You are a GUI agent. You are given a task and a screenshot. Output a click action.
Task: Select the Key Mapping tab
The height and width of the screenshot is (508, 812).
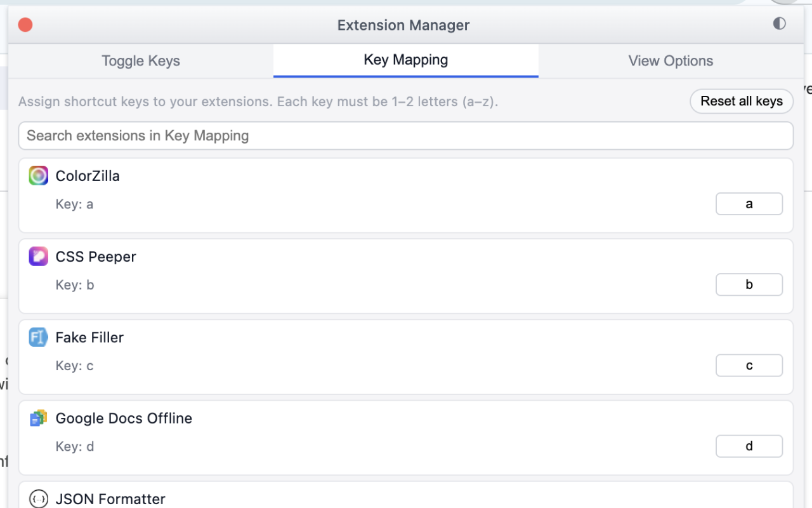pyautogui.click(x=406, y=60)
